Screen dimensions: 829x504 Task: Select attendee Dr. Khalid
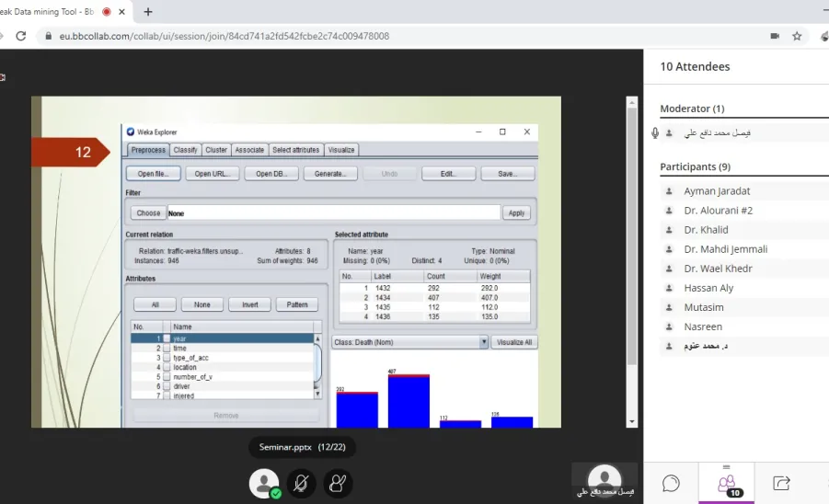click(x=706, y=230)
